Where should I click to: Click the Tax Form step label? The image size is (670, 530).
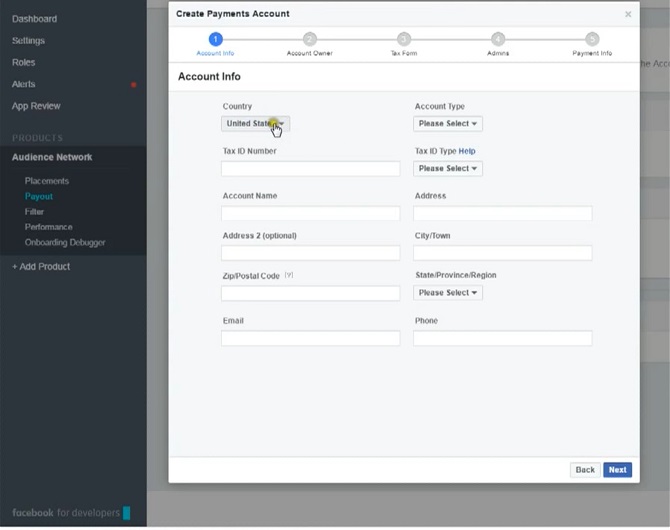(x=404, y=53)
